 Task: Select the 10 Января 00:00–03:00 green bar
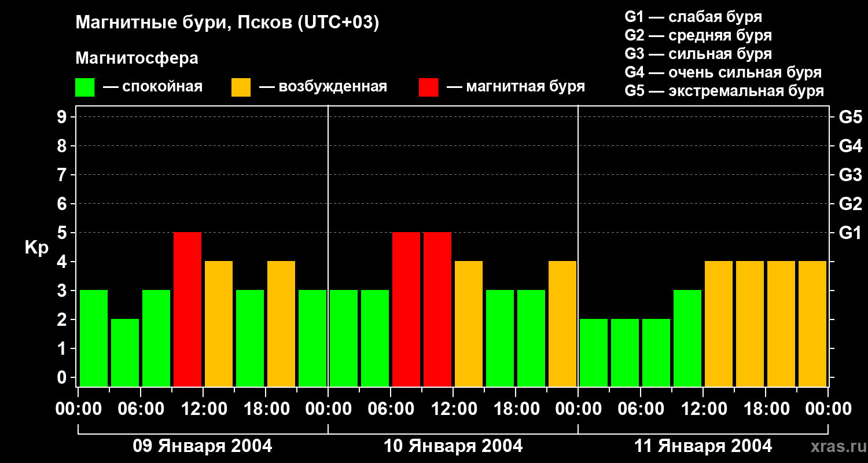pyautogui.click(x=344, y=338)
